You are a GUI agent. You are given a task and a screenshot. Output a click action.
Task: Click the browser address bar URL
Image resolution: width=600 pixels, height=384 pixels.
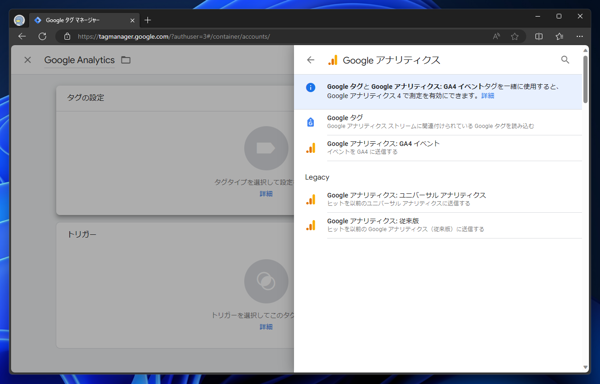click(x=174, y=36)
